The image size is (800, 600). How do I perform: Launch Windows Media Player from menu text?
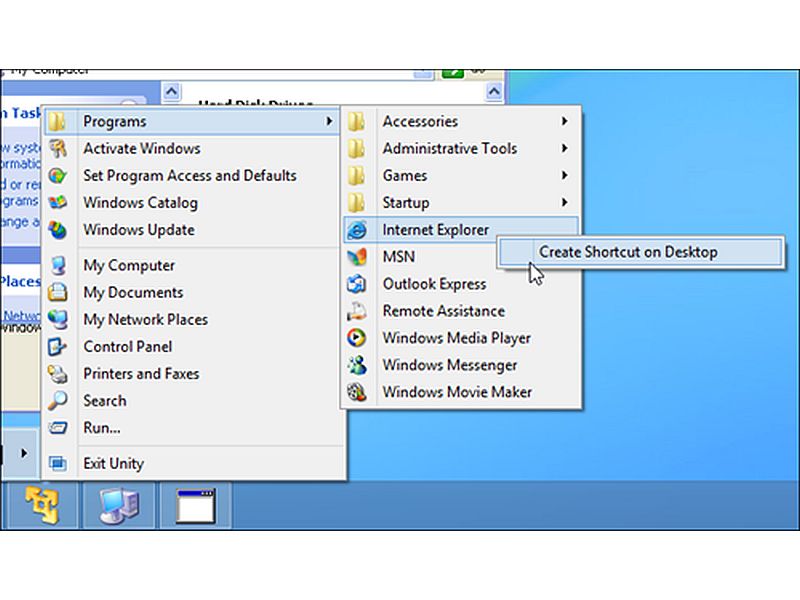457,338
